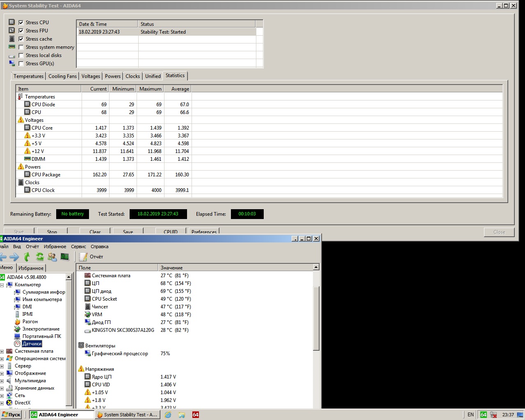Expand the Хранение данных tree node
Viewport: 525px width, 420px height.
(2, 388)
